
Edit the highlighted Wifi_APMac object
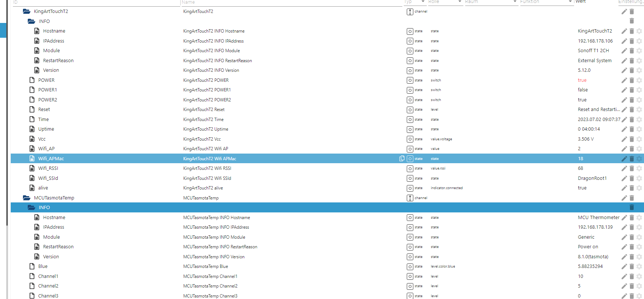coord(624,159)
